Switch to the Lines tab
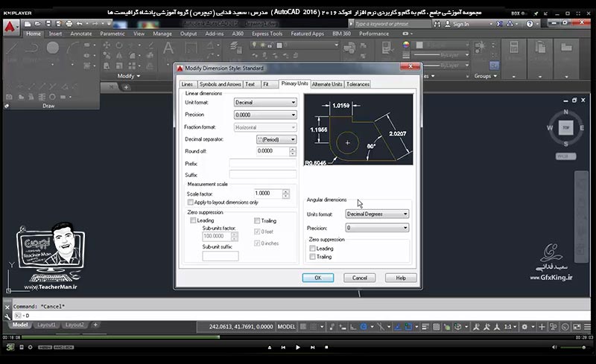 click(187, 84)
